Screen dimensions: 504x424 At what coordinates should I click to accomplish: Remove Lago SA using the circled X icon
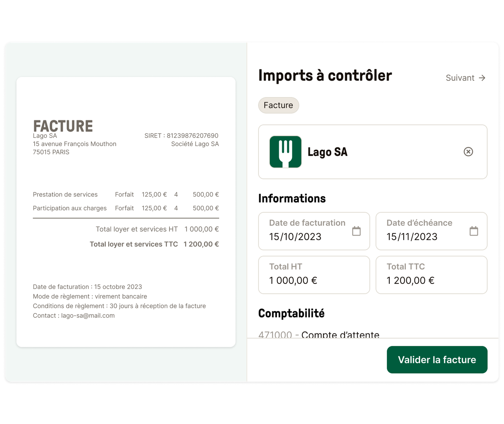(x=468, y=152)
